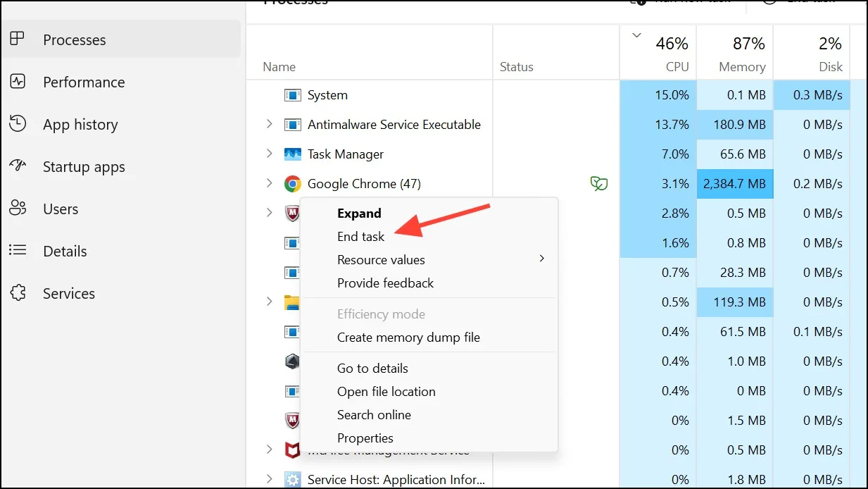Click the Task Manager process icon
The width and height of the screenshot is (868, 489).
tap(292, 154)
